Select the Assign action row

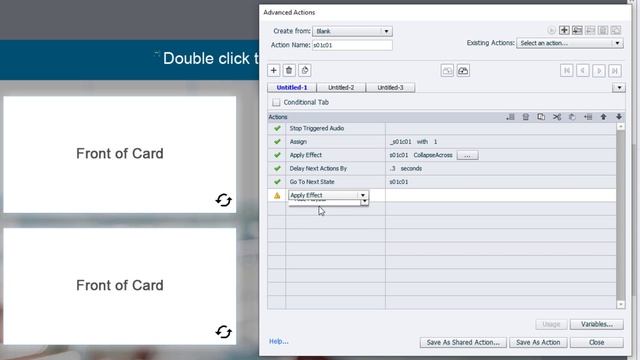pyautogui.click(x=442, y=142)
